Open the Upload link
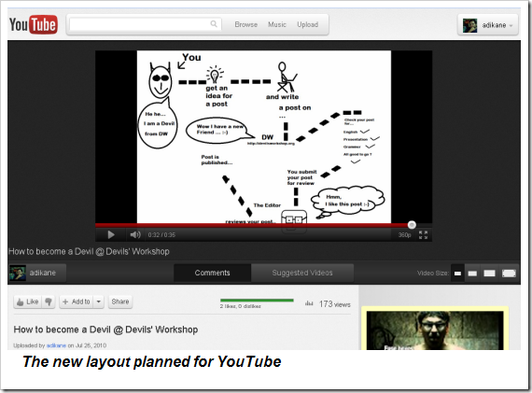 307,24
